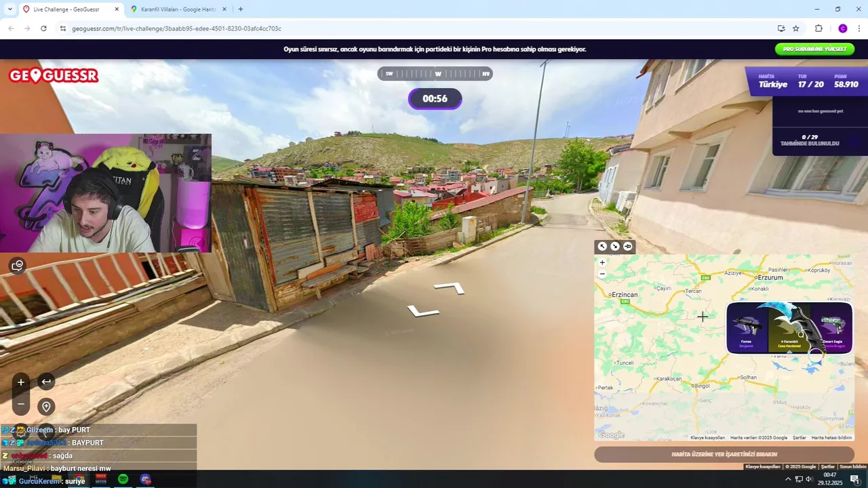The height and width of the screenshot is (488, 868).
Task: Click the install app icon in address bar
Action: click(781, 28)
